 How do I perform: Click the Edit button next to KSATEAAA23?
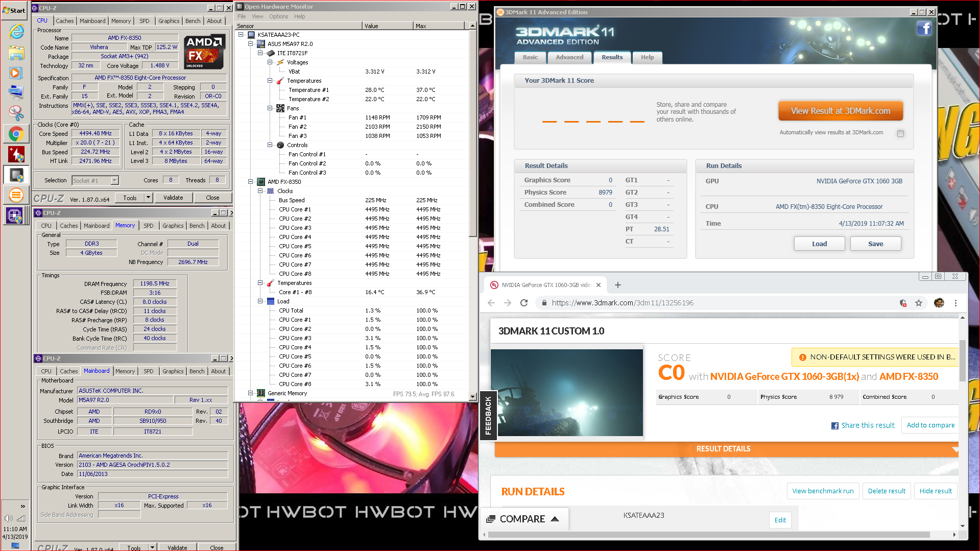(780, 520)
